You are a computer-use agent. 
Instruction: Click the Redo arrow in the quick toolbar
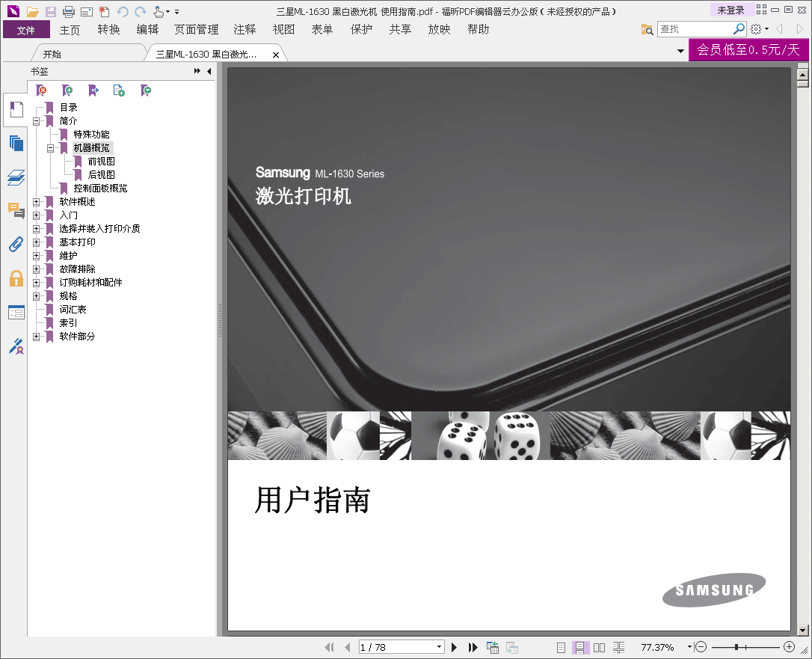[141, 11]
